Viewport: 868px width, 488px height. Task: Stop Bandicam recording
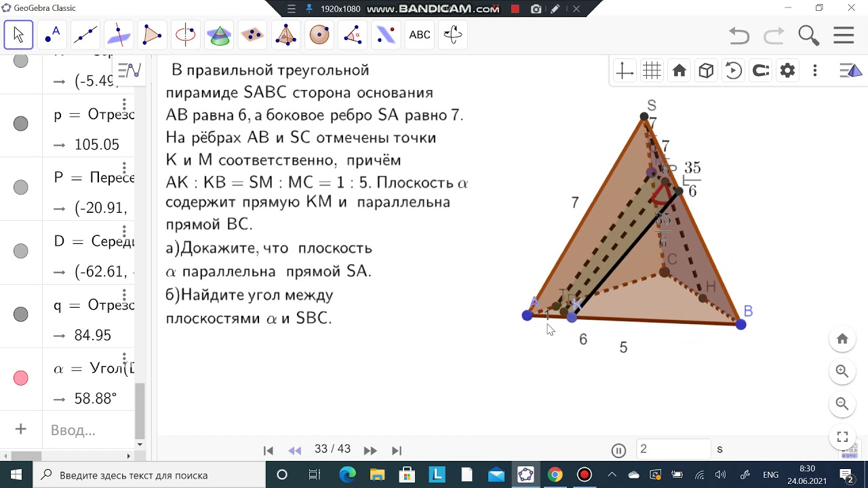point(515,9)
